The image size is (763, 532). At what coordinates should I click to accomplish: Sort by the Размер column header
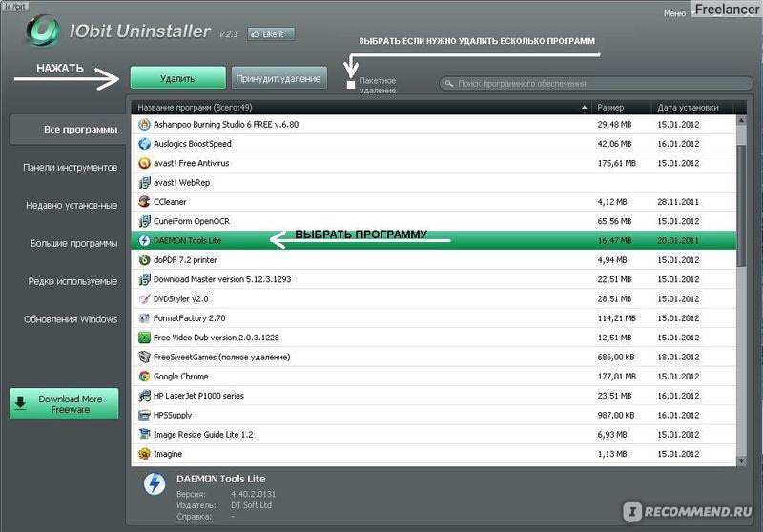click(622, 108)
